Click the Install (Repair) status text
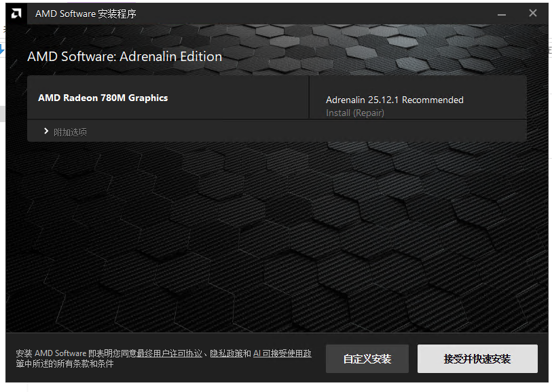This screenshot has height=392, width=552. click(x=355, y=113)
